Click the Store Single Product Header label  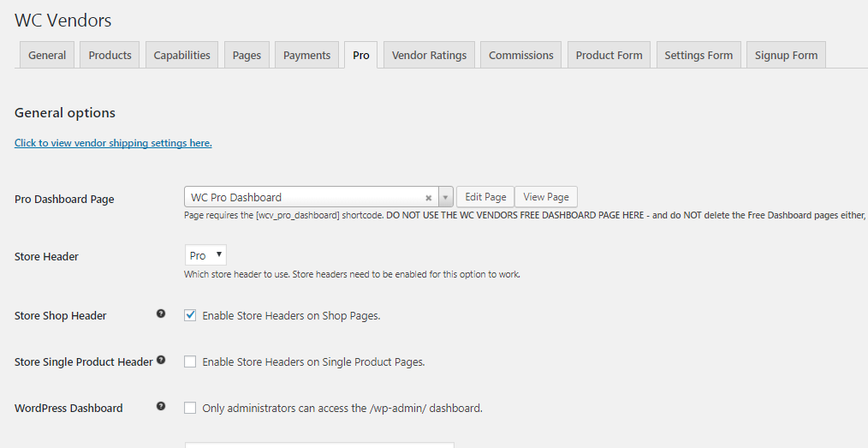[84, 362]
